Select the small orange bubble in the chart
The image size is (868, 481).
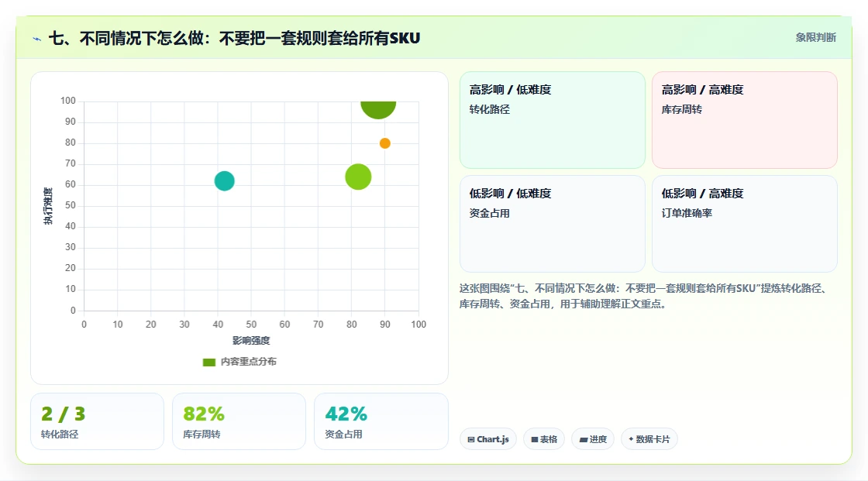pos(384,143)
